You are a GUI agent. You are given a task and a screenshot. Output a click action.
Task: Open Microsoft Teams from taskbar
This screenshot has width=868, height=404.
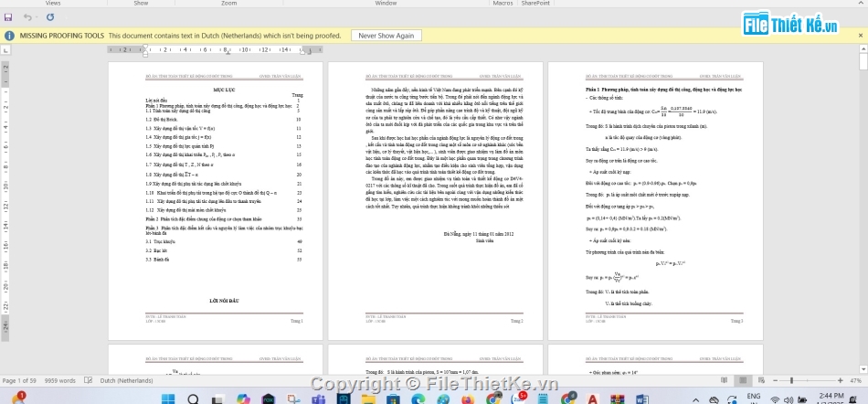pyautogui.click(x=317, y=399)
